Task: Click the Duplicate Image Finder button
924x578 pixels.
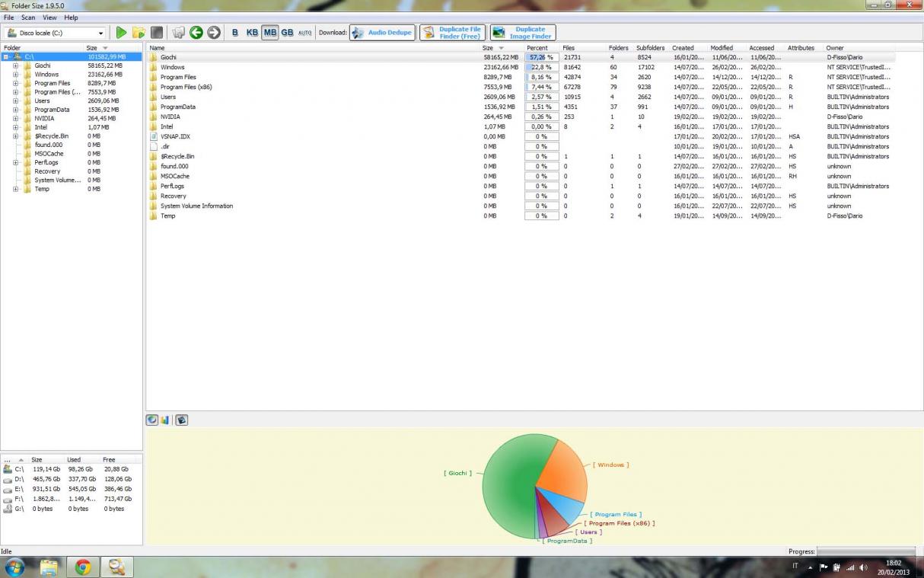Action: click(523, 33)
